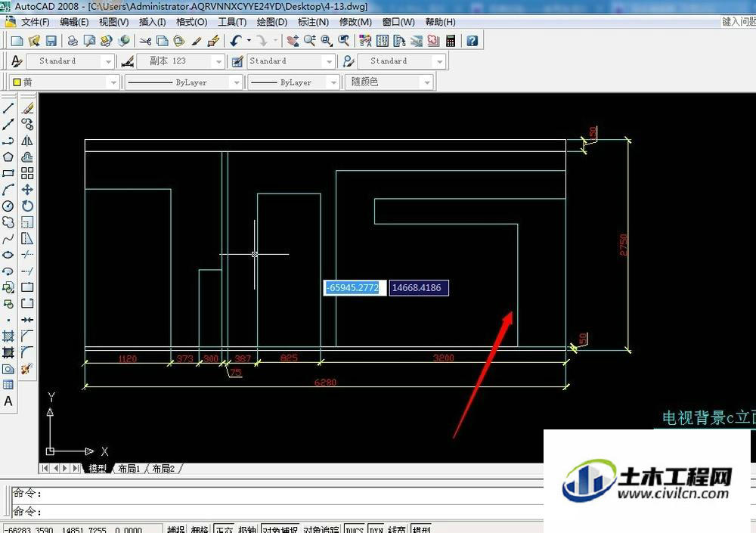The height and width of the screenshot is (533, 756).
Task: Toggle DYN dynamic input in status bar
Action: pyautogui.click(x=376, y=530)
